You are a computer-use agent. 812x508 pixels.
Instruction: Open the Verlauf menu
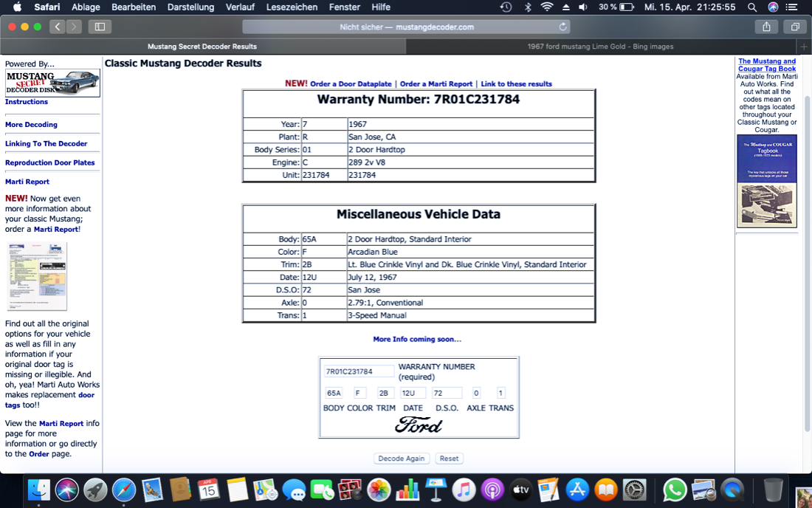click(240, 7)
